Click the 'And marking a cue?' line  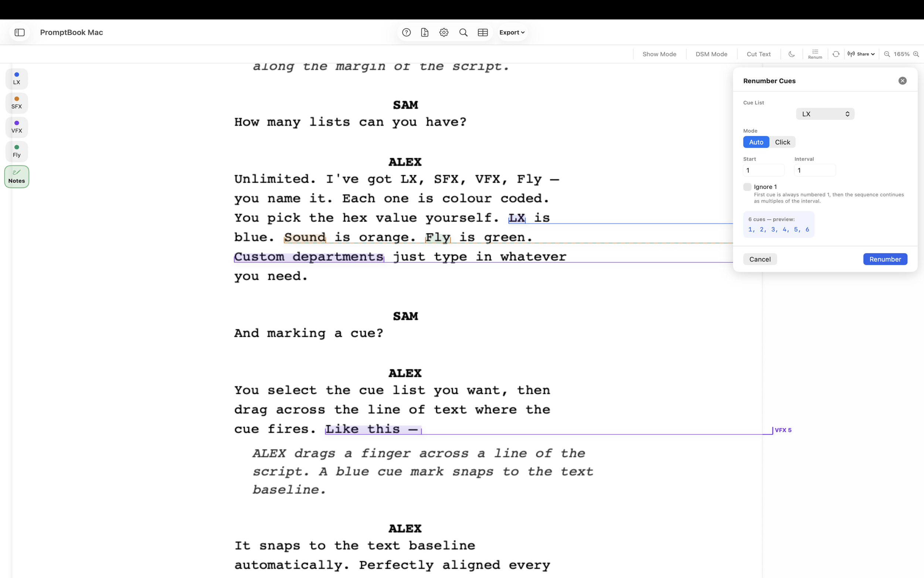click(309, 333)
